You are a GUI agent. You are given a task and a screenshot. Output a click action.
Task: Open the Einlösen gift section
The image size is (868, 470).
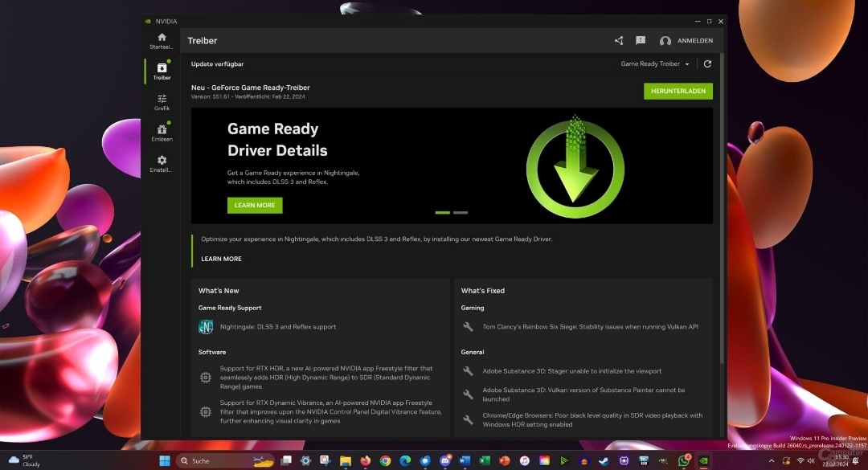(x=162, y=133)
